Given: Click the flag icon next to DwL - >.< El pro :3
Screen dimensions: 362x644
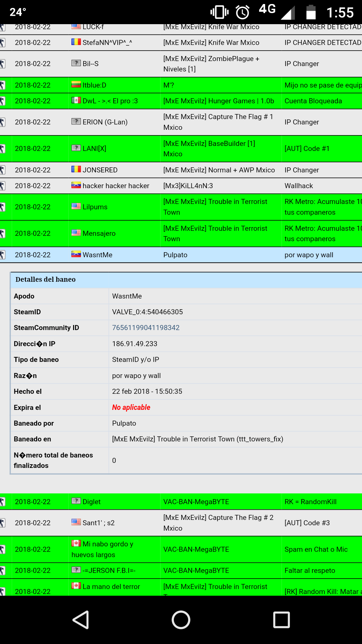Looking at the screenshot, I should [x=76, y=100].
